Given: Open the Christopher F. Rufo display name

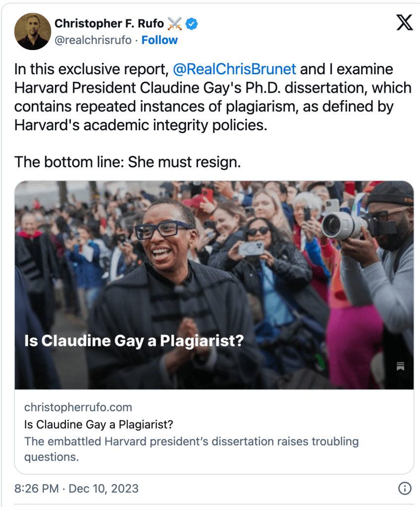Looking at the screenshot, I should point(109,23).
